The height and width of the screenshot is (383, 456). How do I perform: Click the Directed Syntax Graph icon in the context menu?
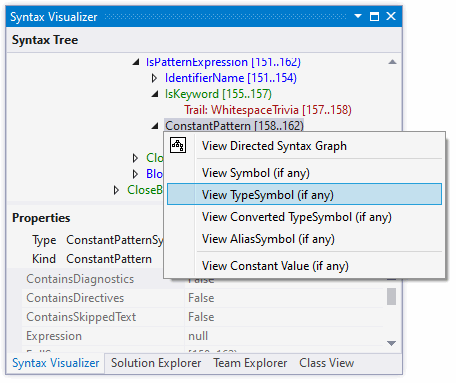coord(178,145)
